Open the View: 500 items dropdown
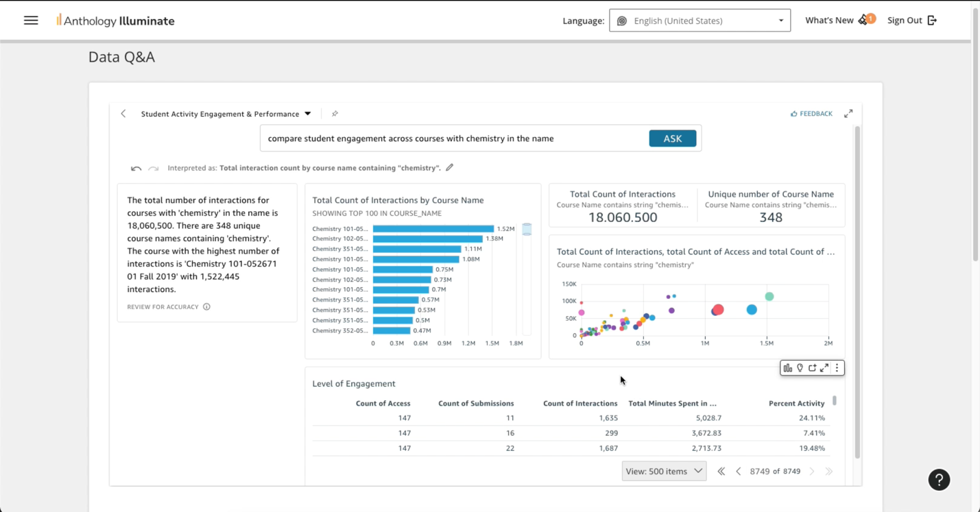Screen dimensions: 980x512 (x=664, y=471)
